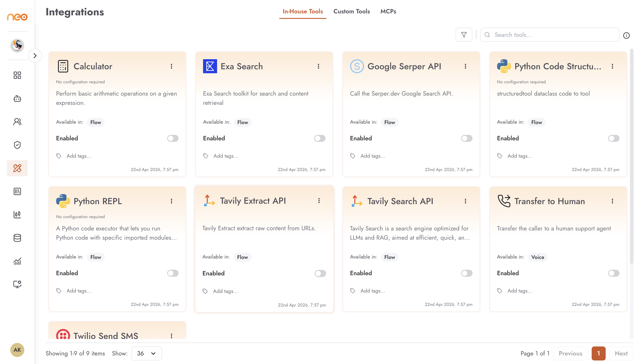Click the info icon beside search
Image resolution: width=644 pixels, height=364 pixels.
(626, 36)
